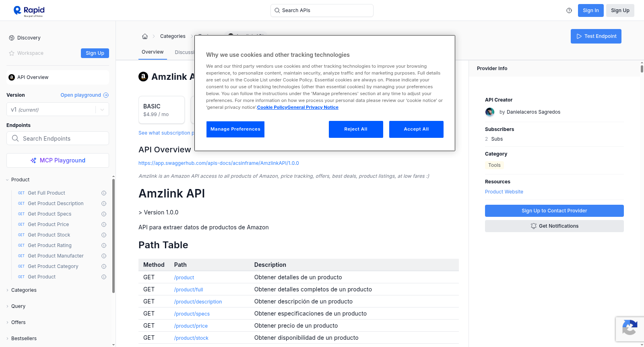Image resolution: width=644 pixels, height=347 pixels.
Task: Click Sign Up to Contact Provider
Action: (x=554, y=211)
